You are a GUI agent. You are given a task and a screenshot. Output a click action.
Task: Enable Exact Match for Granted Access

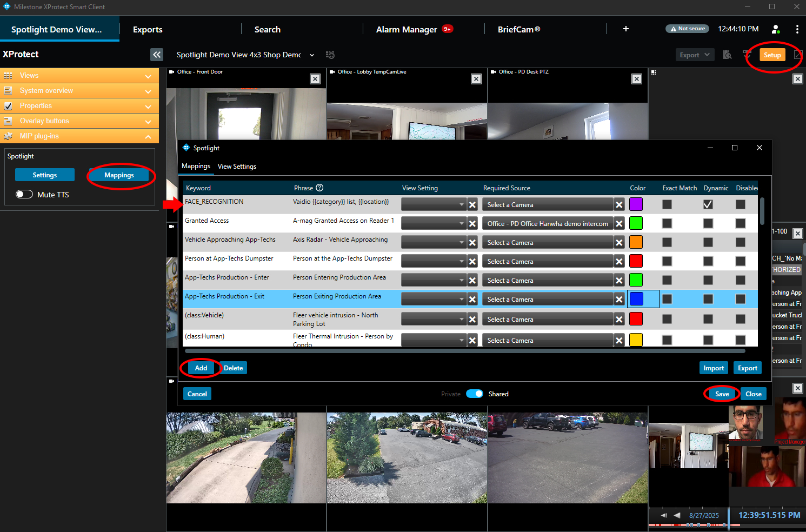point(667,223)
